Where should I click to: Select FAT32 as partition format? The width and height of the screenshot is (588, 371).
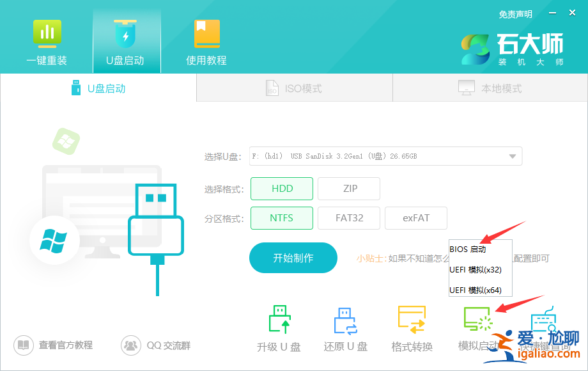coord(349,217)
